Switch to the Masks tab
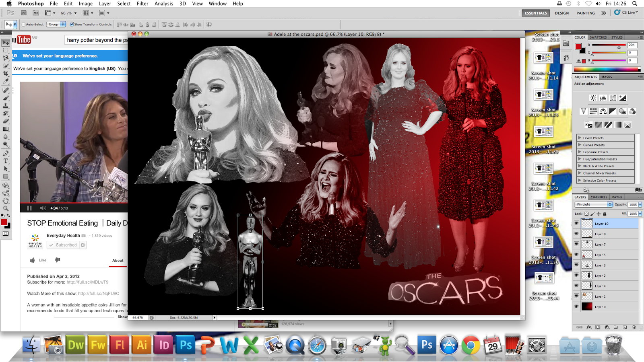This screenshot has height=362, width=644. [x=607, y=77]
